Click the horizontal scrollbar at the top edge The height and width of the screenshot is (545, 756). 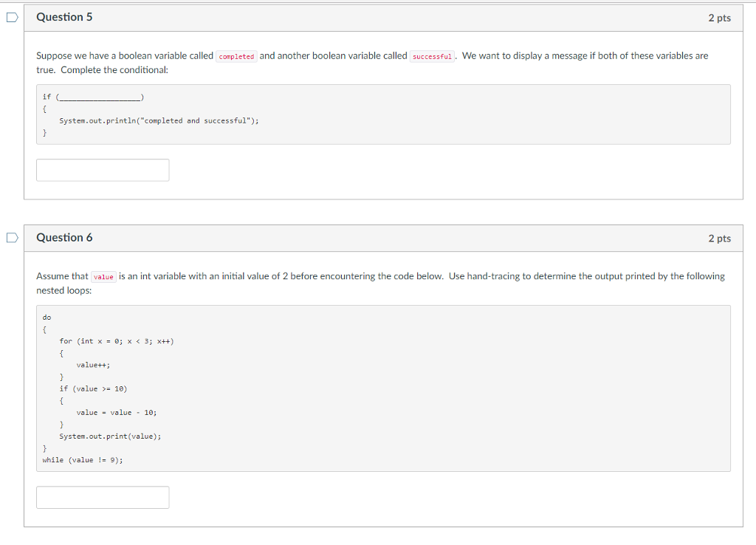click(x=378, y=2)
